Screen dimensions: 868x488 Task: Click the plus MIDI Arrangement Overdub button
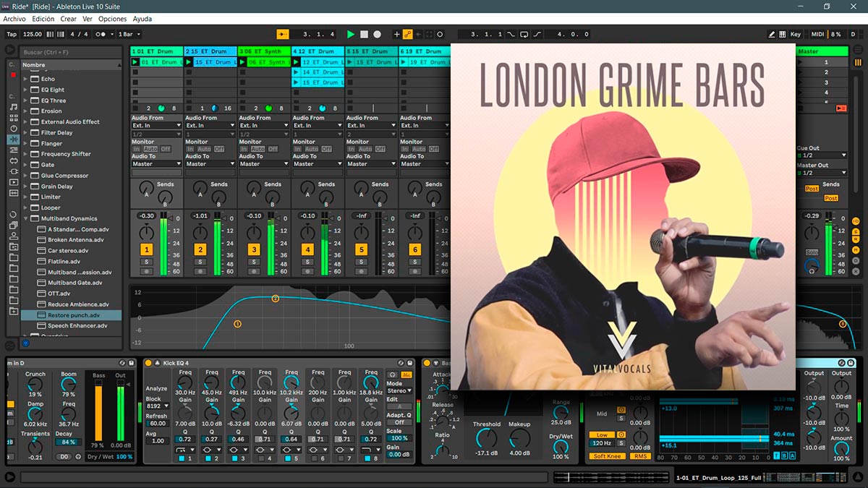(396, 34)
